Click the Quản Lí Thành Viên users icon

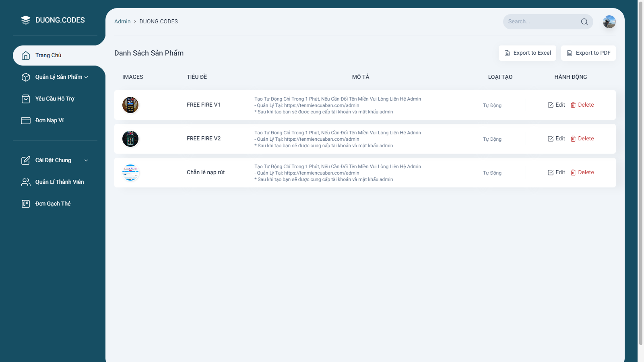pyautogui.click(x=26, y=182)
